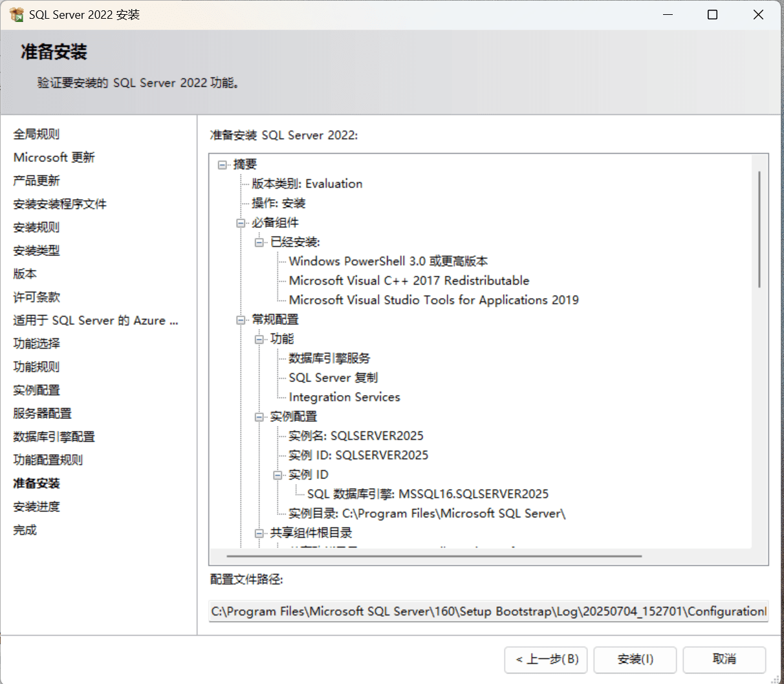
Task: Collapse the 实例配置 node in the summary tree
Action: (x=259, y=417)
